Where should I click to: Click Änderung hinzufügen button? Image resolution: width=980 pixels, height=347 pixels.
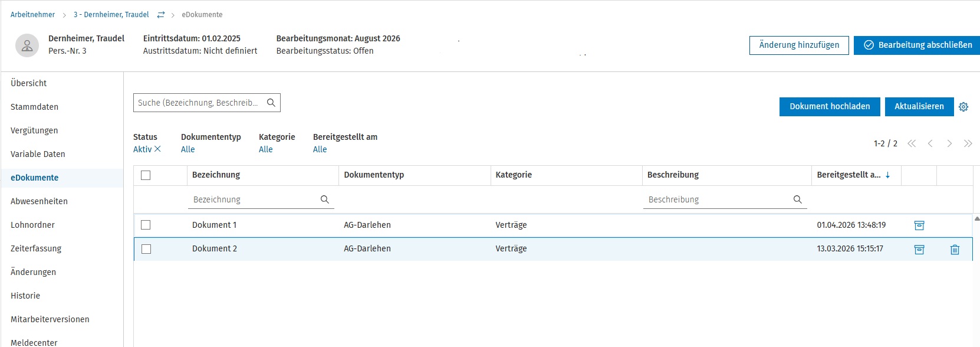[x=799, y=45]
